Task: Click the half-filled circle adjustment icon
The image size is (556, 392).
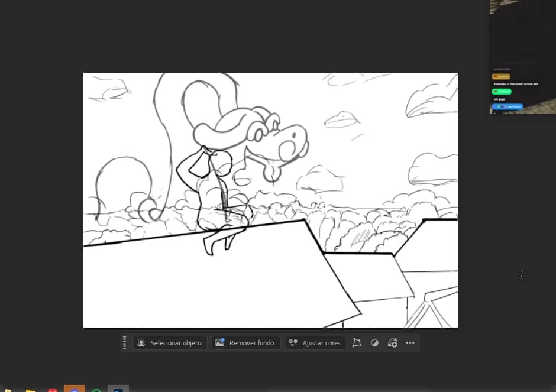Action: 375,343
